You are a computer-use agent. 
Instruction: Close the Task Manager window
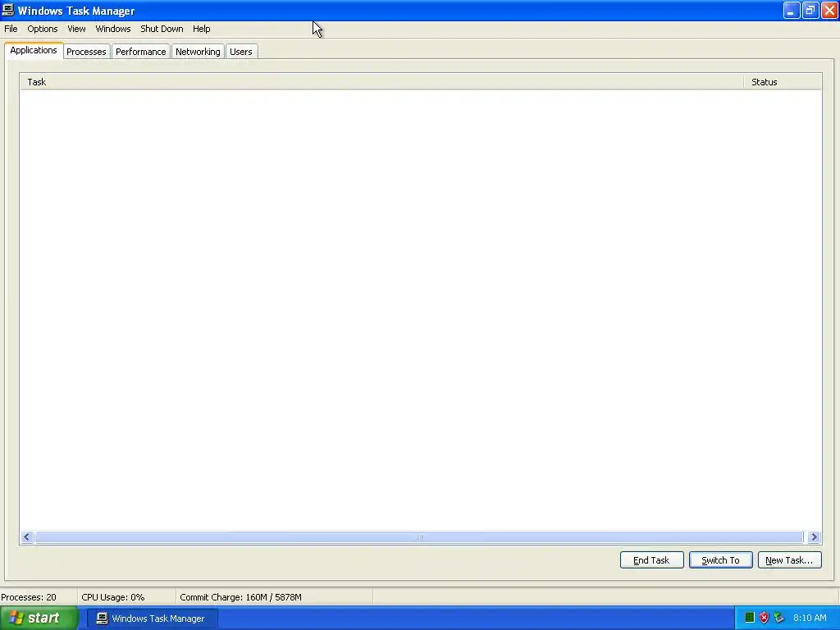(829, 10)
